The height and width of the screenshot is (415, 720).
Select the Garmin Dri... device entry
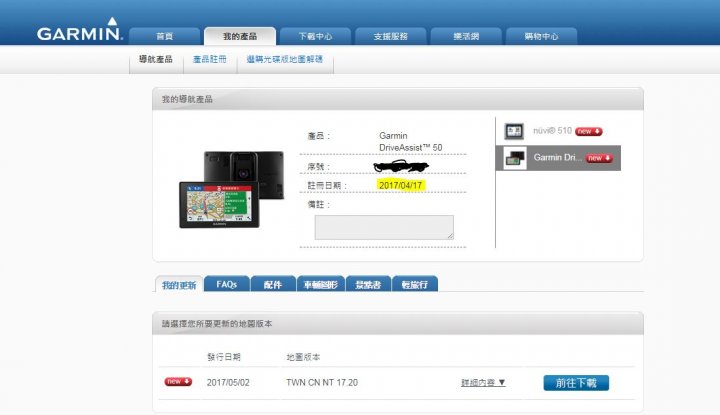(558, 158)
